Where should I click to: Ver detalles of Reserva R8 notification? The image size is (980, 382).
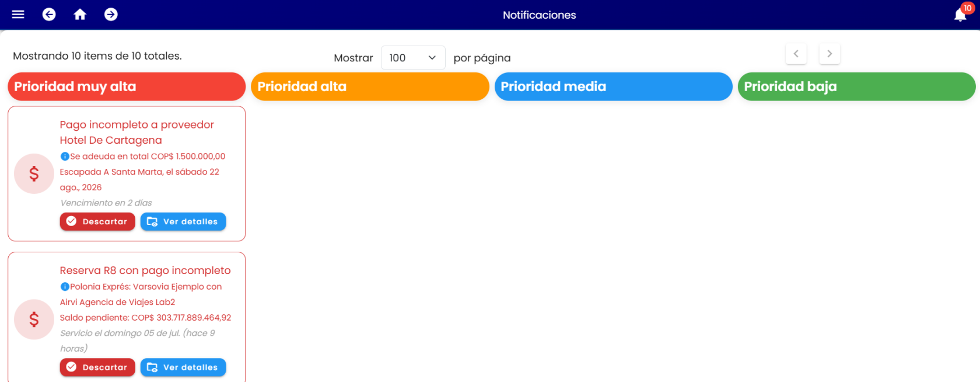pyautogui.click(x=183, y=367)
